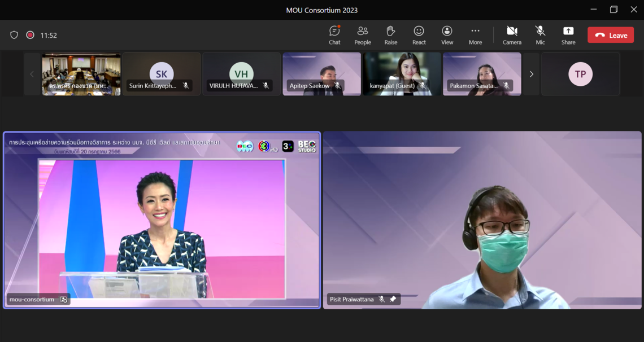644x342 pixels.
Task: Show previous participants with left chevron
Action: tap(32, 74)
